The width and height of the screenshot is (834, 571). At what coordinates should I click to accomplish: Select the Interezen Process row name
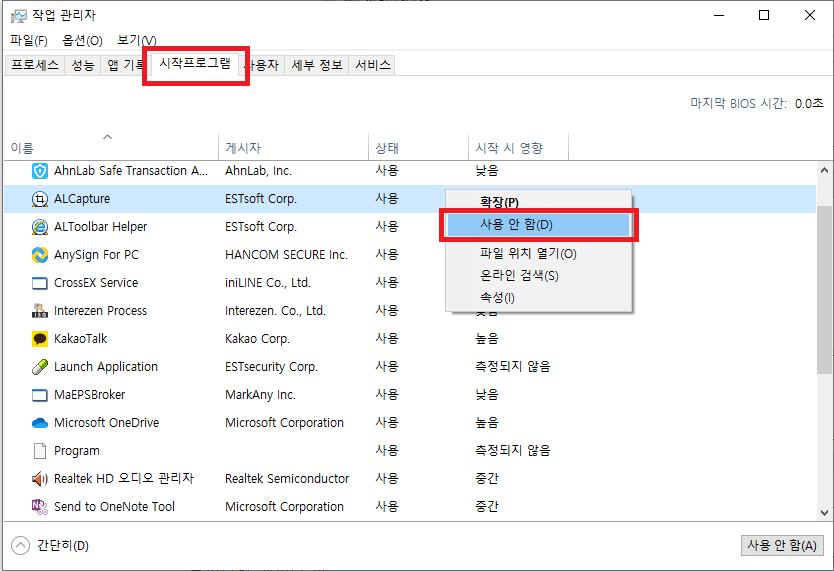click(x=100, y=311)
